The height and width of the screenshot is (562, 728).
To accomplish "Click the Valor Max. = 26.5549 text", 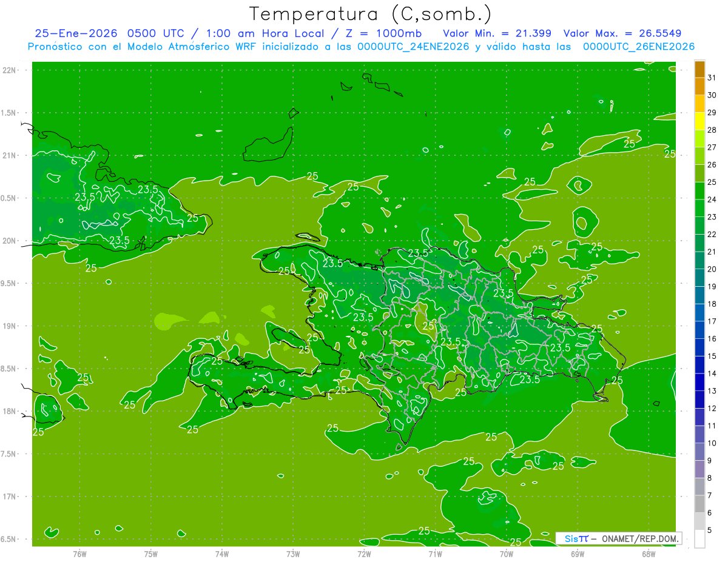I will (x=626, y=33).
